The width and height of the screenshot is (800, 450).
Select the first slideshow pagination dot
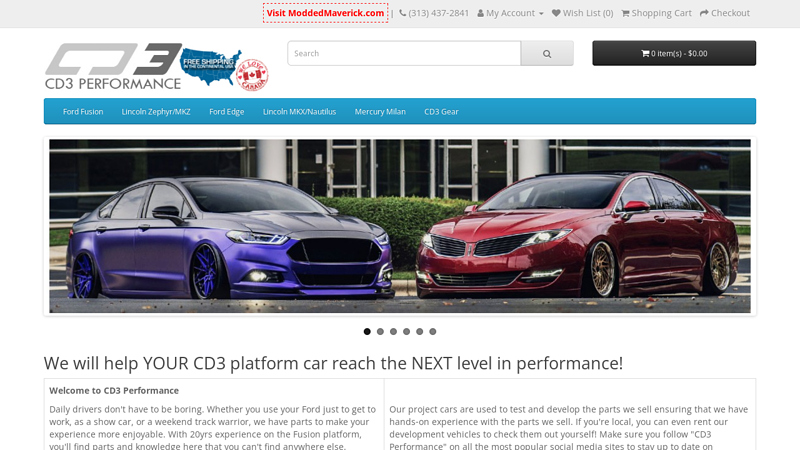(367, 332)
